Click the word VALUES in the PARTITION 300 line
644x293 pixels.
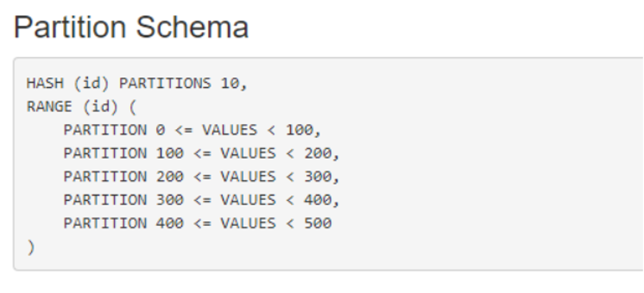(x=248, y=200)
